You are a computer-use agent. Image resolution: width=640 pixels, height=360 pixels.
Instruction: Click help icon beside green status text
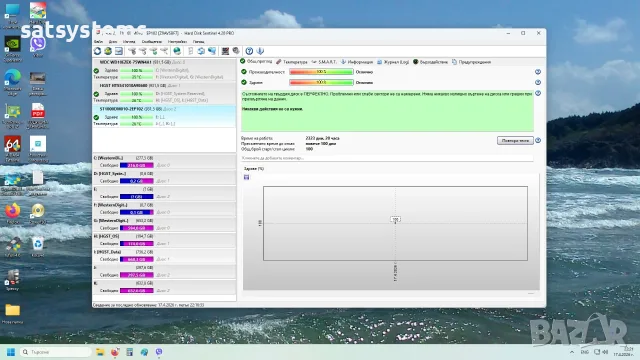coord(538,93)
